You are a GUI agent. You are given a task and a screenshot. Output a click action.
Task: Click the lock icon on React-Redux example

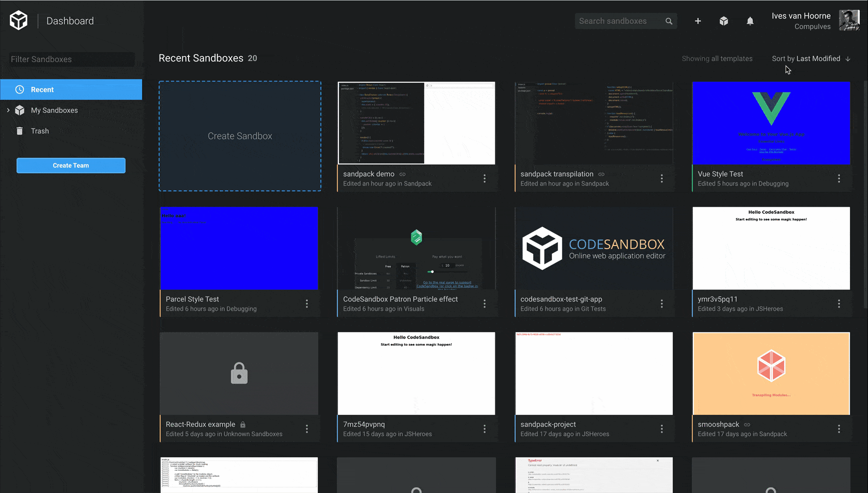243,424
